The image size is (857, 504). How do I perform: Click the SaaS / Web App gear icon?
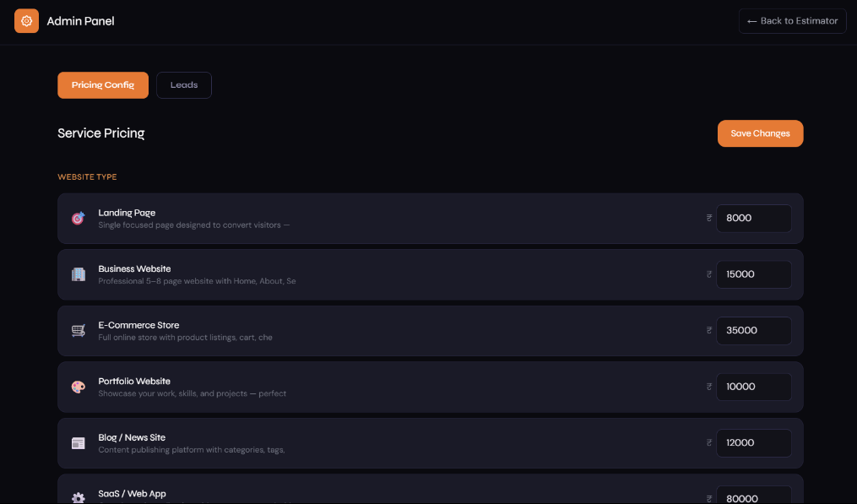point(79,497)
